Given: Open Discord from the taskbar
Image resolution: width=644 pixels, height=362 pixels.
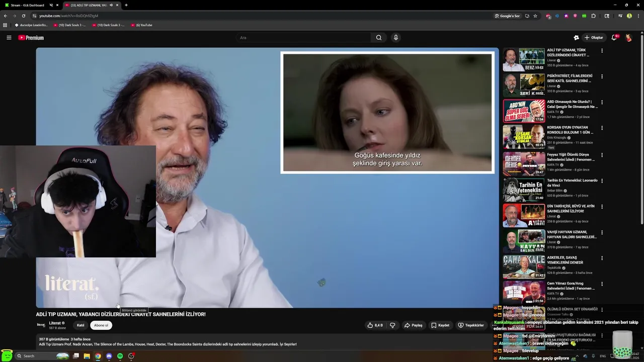Looking at the screenshot, I should [x=109, y=356].
